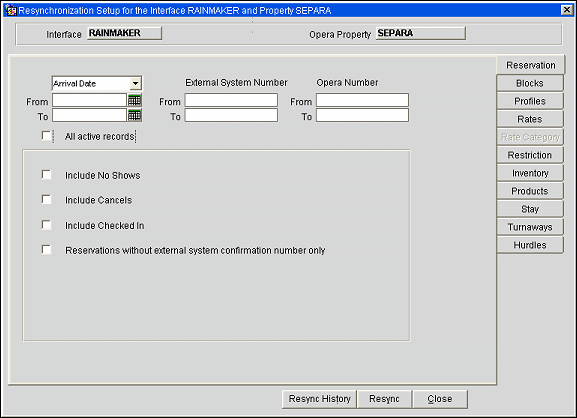Click the Resync History button
The image size is (577, 418).
pos(319,399)
